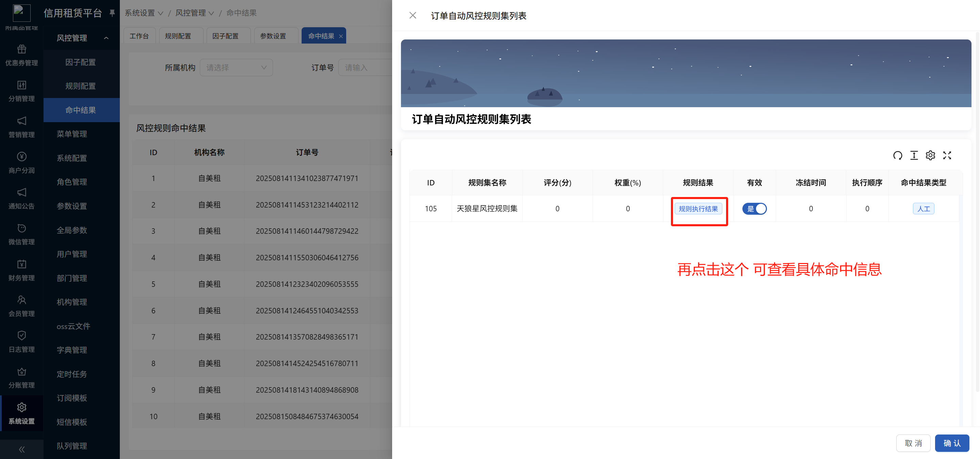Open 队列管理 menu item

72,446
